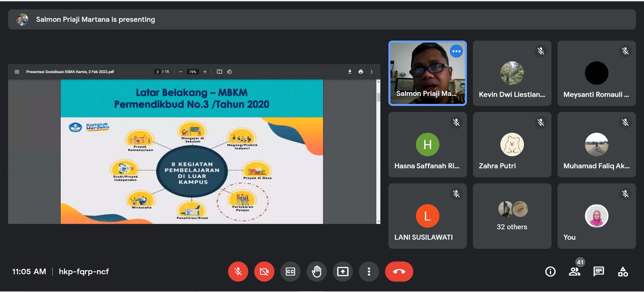644x292 pixels.
Task: Turn on the camera
Action: click(x=264, y=272)
